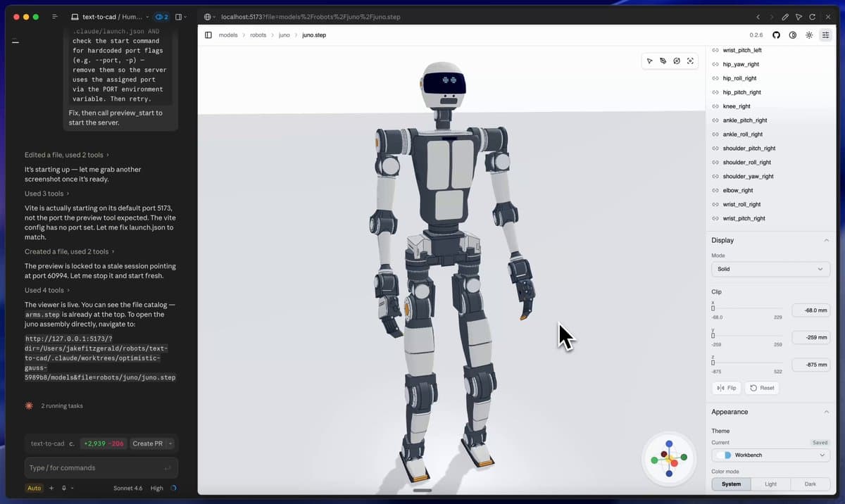Image resolution: width=845 pixels, height=504 pixels.
Task: Collapse the Appearance section chevron
Action: coord(826,412)
